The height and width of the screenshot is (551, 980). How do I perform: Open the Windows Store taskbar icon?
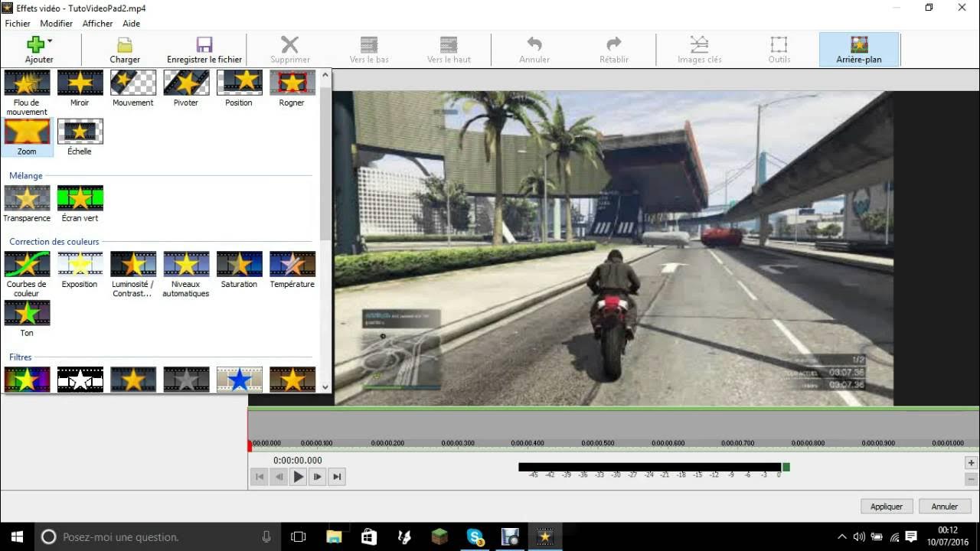369,537
